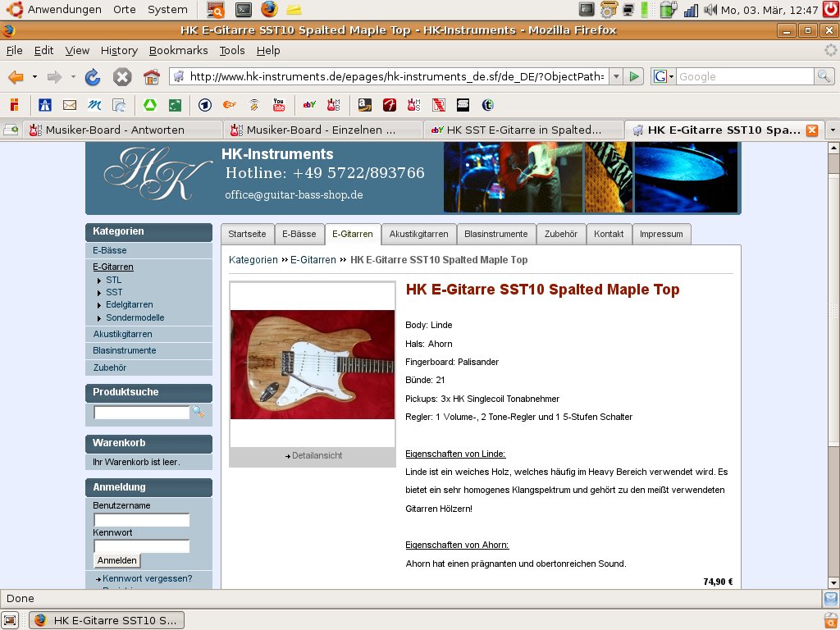This screenshot has width=840, height=630.
Task: Open the URL bar history dropdown
Action: pos(616,76)
